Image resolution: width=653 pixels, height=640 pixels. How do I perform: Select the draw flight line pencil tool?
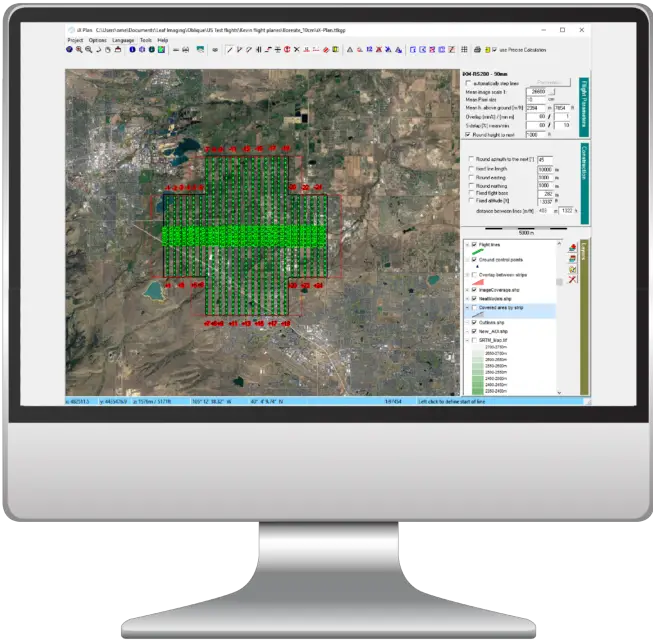229,50
